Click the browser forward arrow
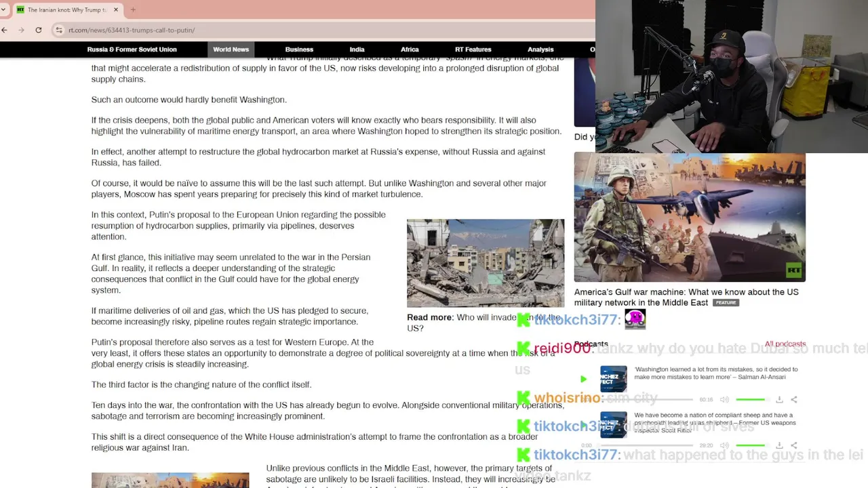 (21, 30)
